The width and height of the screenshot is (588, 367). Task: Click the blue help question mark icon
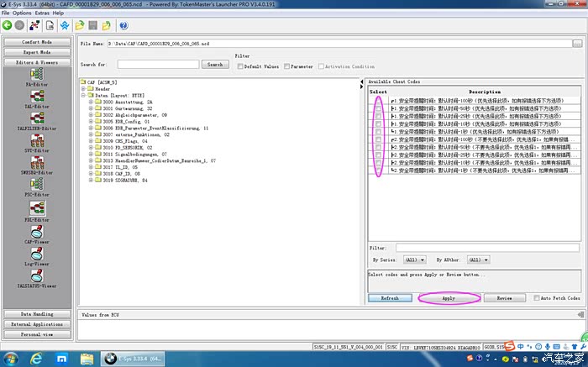pos(123,25)
